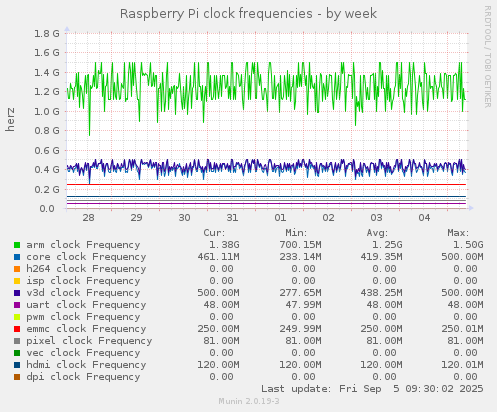Image resolution: width=497 pixels, height=412 pixels.
Task: Click the x-axis date label 03
Action: [x=376, y=218]
